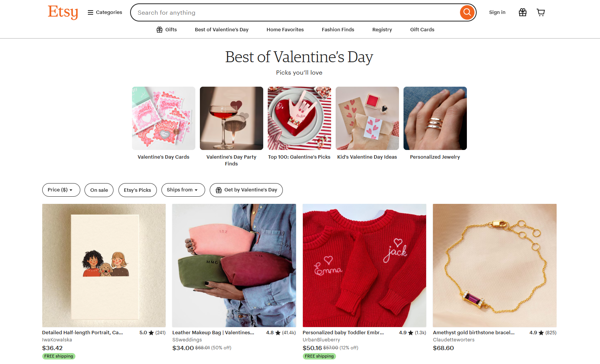Visit the UrbanBlueberry shop link
The image size is (600, 364).
point(321,340)
